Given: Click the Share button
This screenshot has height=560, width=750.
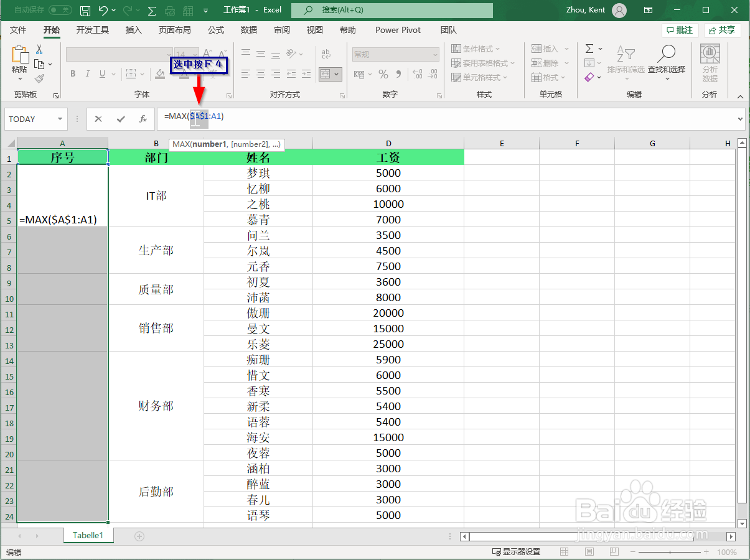Looking at the screenshot, I should [x=722, y=30].
